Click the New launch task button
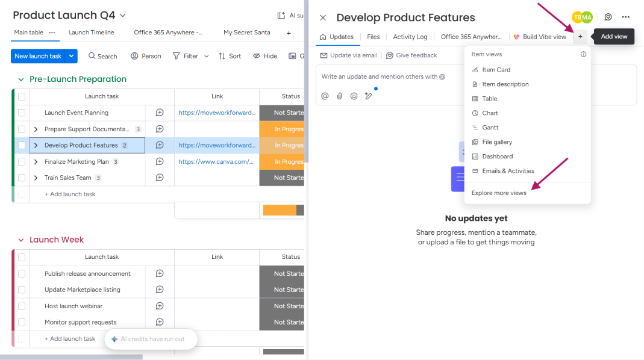Image resolution: width=644 pixels, height=360 pixels. pos(38,56)
